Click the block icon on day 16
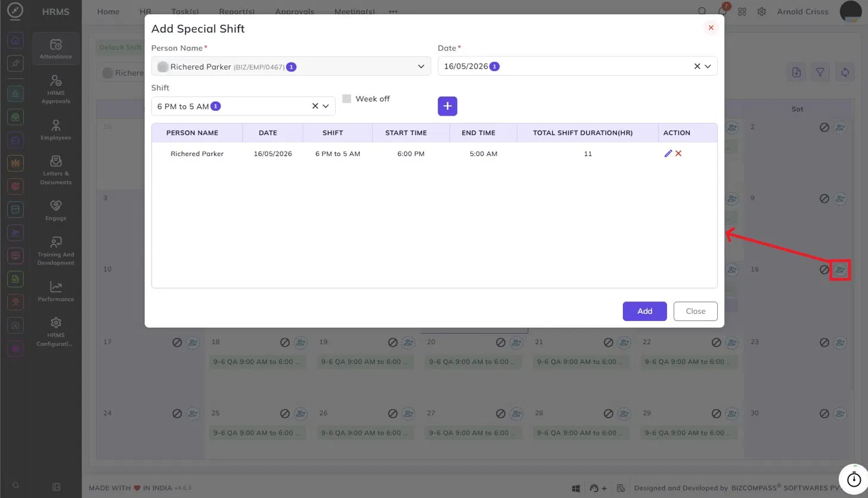This screenshot has height=498, width=868. tap(824, 270)
